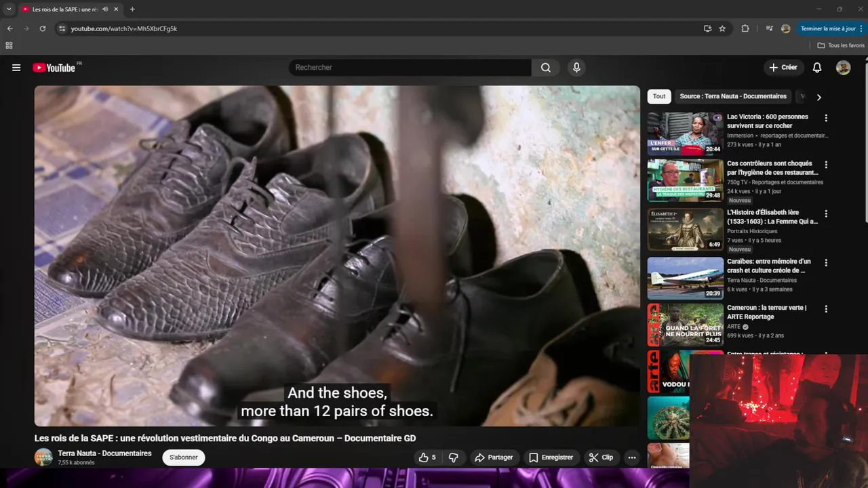
Task: Like the video with thumbs up
Action: click(x=427, y=457)
